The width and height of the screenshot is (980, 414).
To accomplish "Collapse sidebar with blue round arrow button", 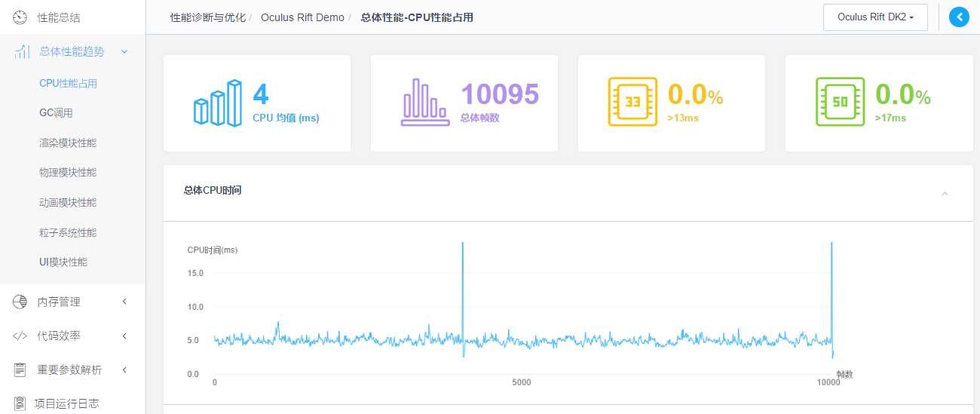I will 959,17.
